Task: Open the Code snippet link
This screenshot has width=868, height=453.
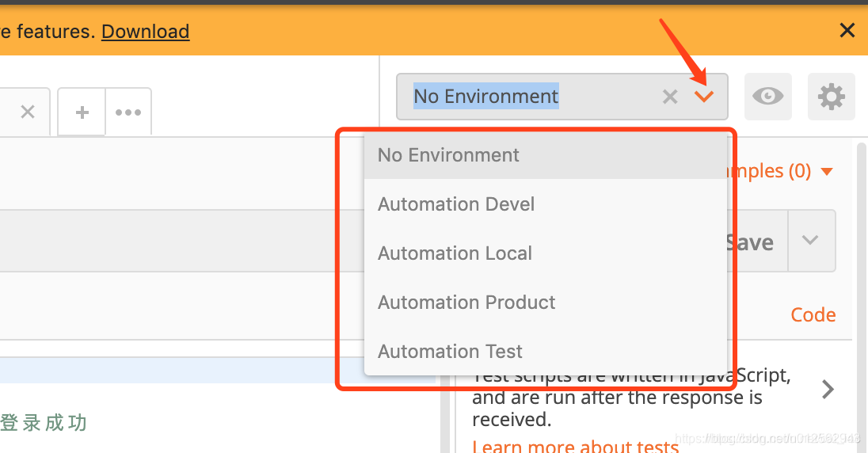Action: [x=813, y=314]
